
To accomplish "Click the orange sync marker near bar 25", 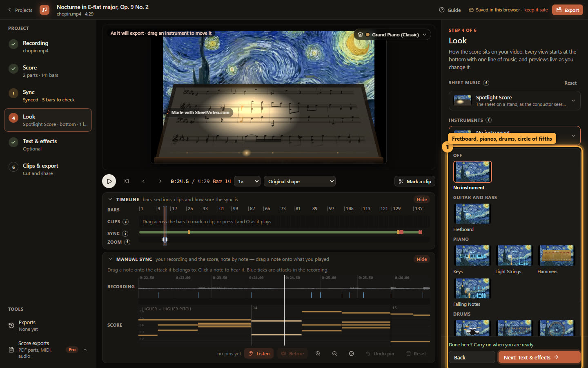I will click(x=189, y=232).
